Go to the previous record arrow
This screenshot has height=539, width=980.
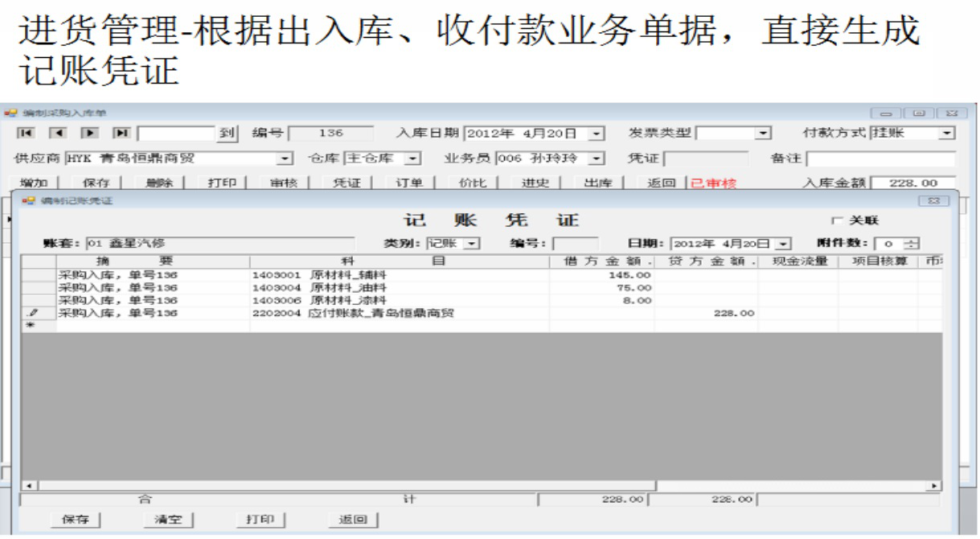58,134
